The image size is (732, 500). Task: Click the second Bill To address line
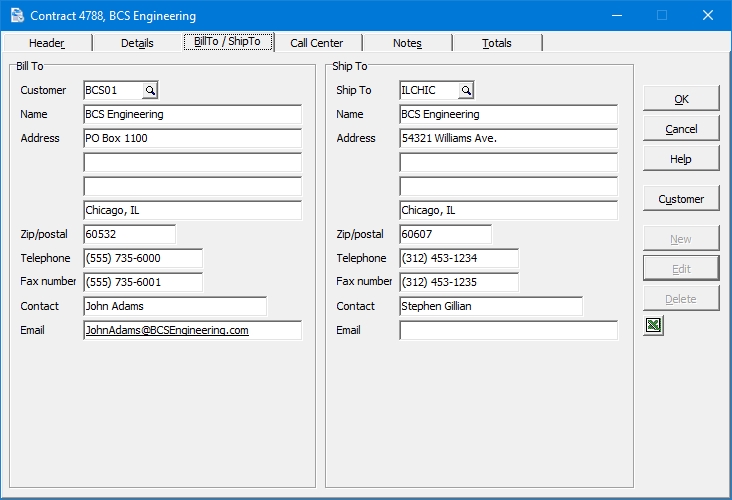(193, 162)
